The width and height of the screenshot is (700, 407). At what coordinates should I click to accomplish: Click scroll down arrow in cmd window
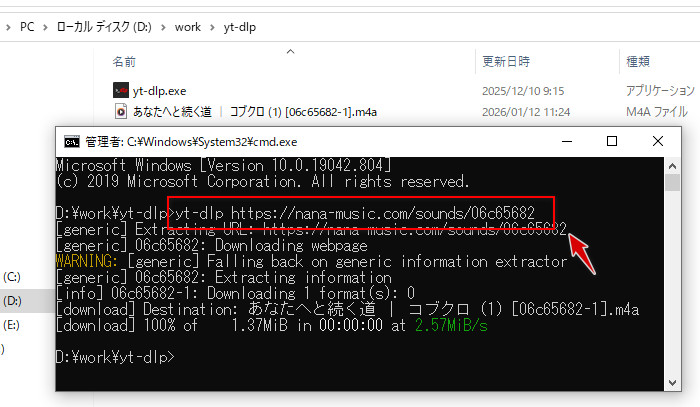click(672, 383)
